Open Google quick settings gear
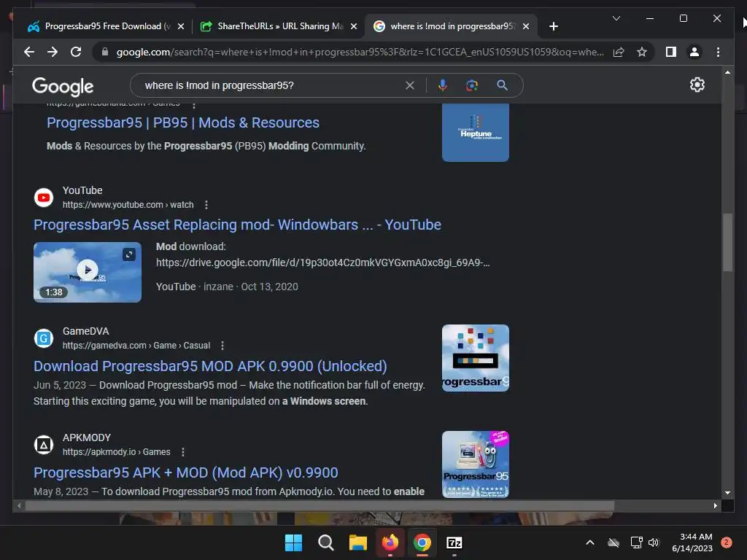 pos(697,85)
